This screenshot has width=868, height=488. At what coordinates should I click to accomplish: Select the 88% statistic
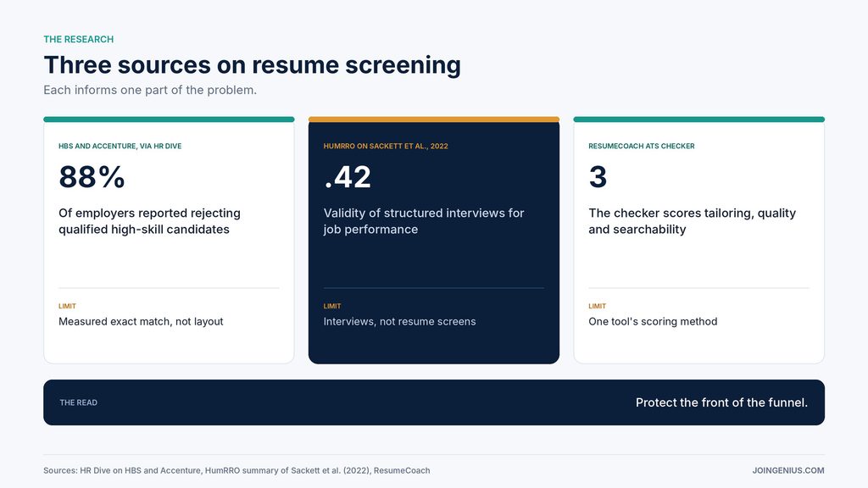tap(92, 177)
